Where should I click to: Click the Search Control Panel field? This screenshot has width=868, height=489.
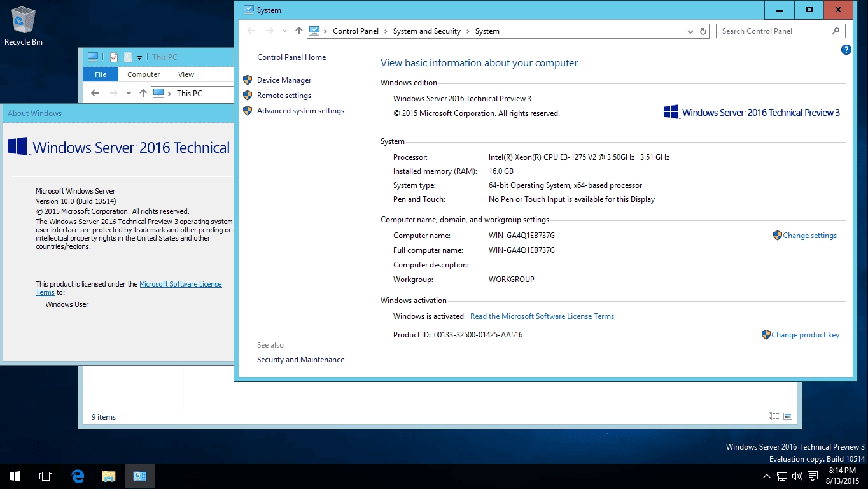coord(780,31)
